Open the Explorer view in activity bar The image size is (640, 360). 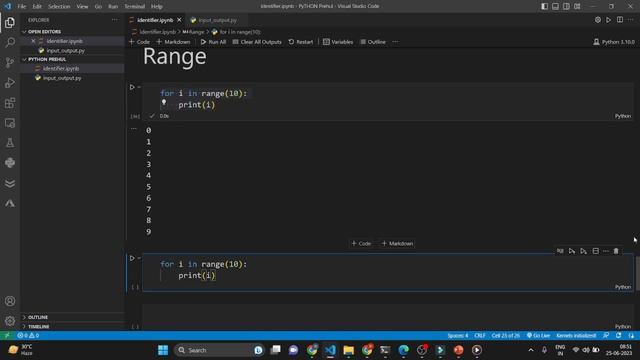(10, 22)
